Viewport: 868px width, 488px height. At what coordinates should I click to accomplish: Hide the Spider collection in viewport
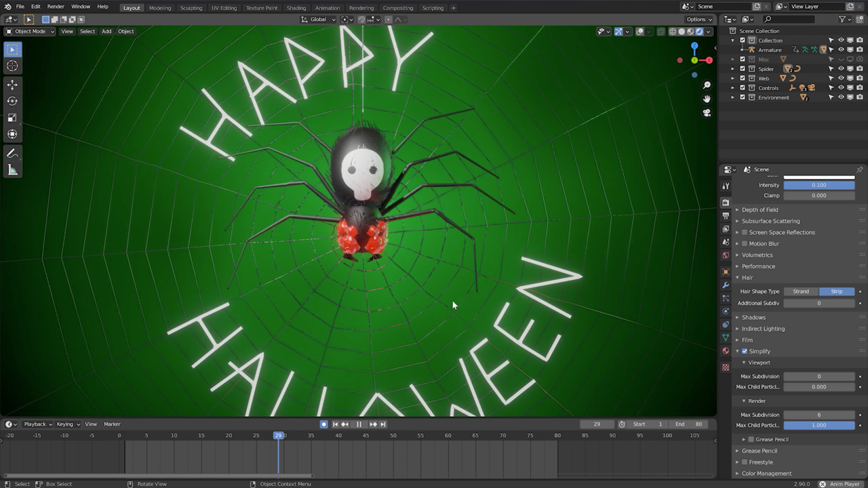[x=841, y=68]
